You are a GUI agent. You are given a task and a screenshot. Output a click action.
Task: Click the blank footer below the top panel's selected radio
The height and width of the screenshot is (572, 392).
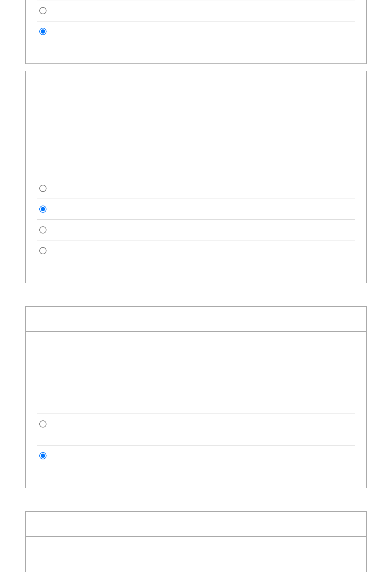coord(196,52)
